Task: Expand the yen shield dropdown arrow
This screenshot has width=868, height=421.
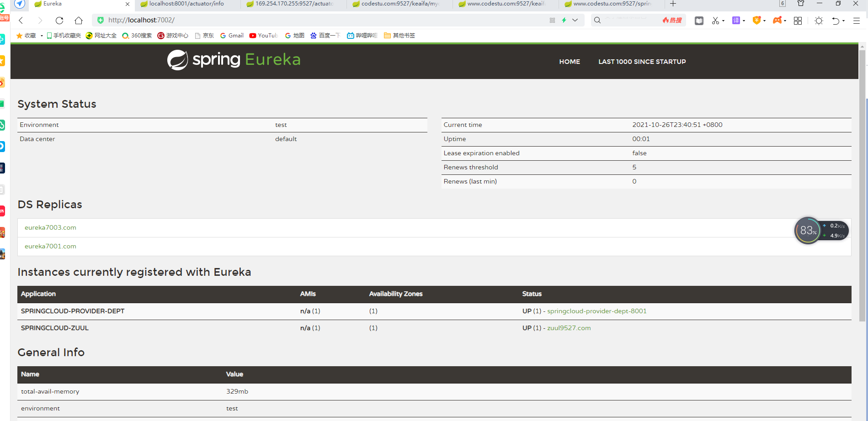Action: coord(764,21)
